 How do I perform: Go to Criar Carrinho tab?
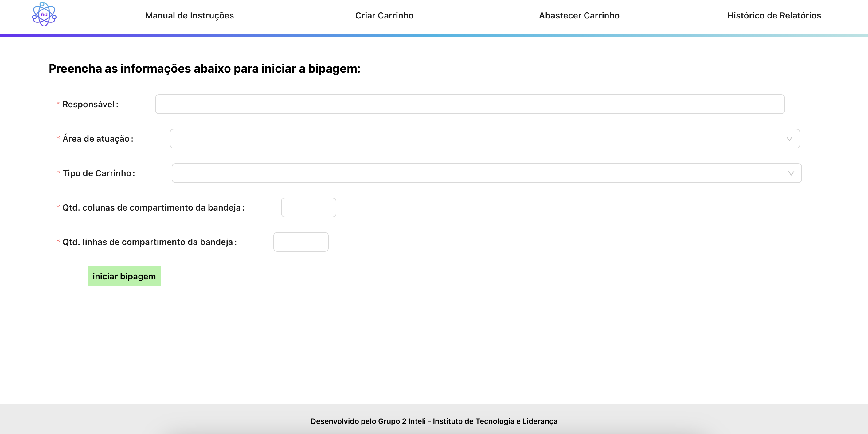384,15
